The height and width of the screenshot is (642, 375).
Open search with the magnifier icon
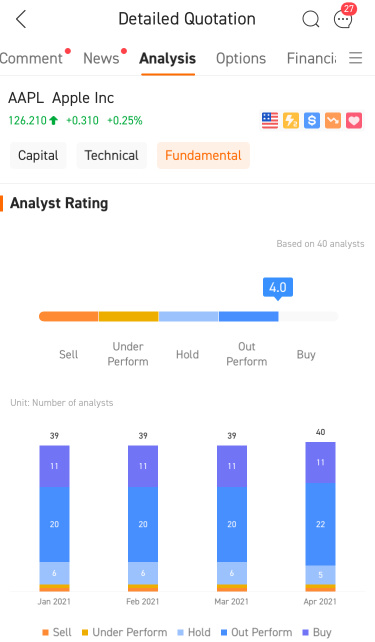311,19
